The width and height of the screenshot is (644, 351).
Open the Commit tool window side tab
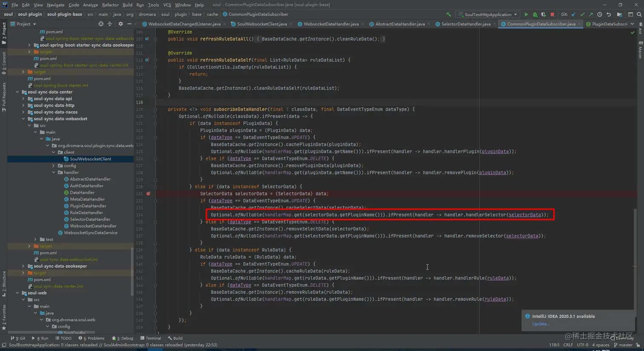(4, 63)
